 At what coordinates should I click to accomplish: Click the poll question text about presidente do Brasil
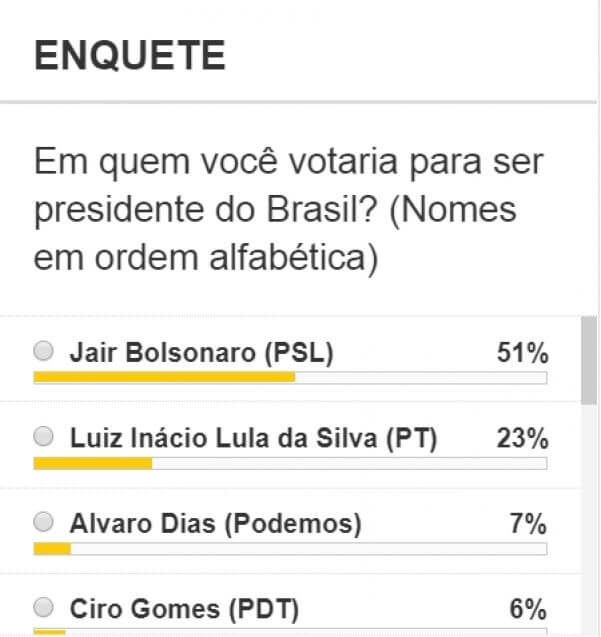coord(289,210)
